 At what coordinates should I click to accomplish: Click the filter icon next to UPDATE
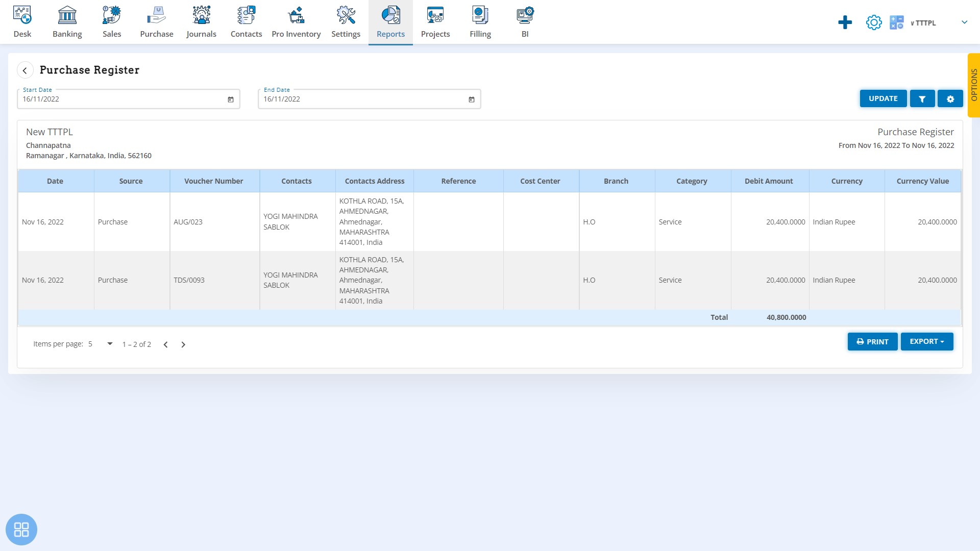click(922, 99)
